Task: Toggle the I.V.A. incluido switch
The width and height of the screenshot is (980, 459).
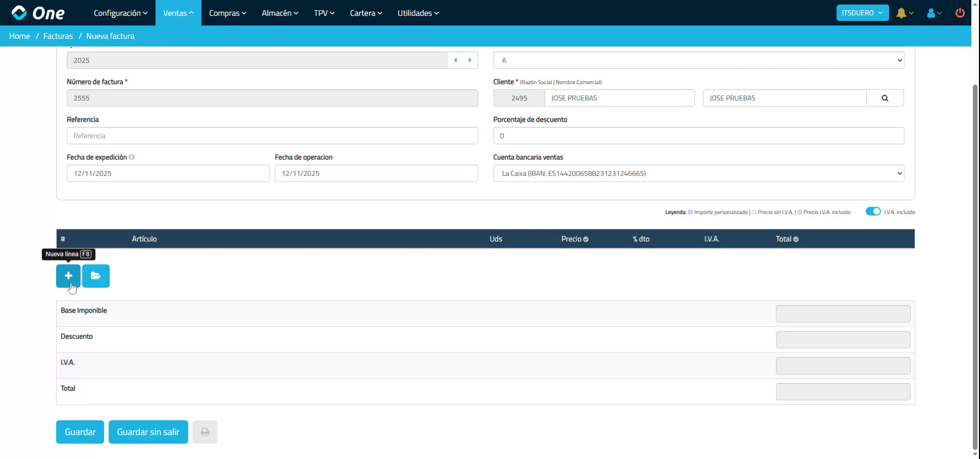Action: (873, 211)
